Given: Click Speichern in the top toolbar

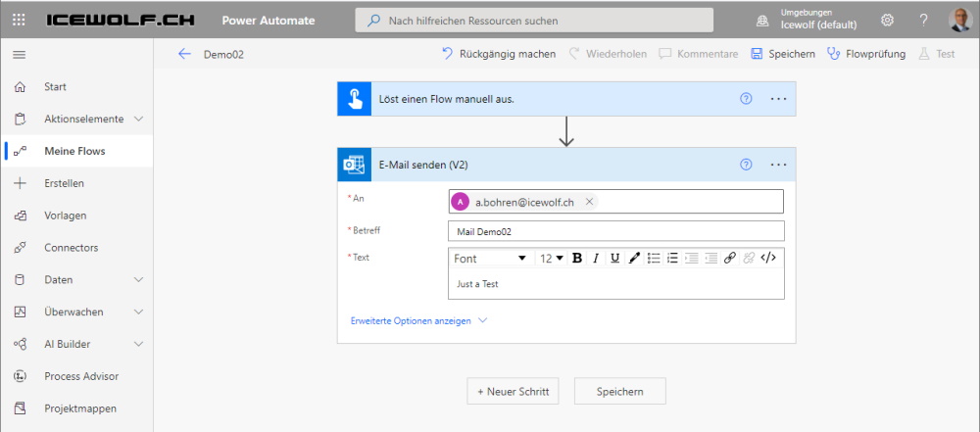Looking at the screenshot, I should [x=783, y=54].
